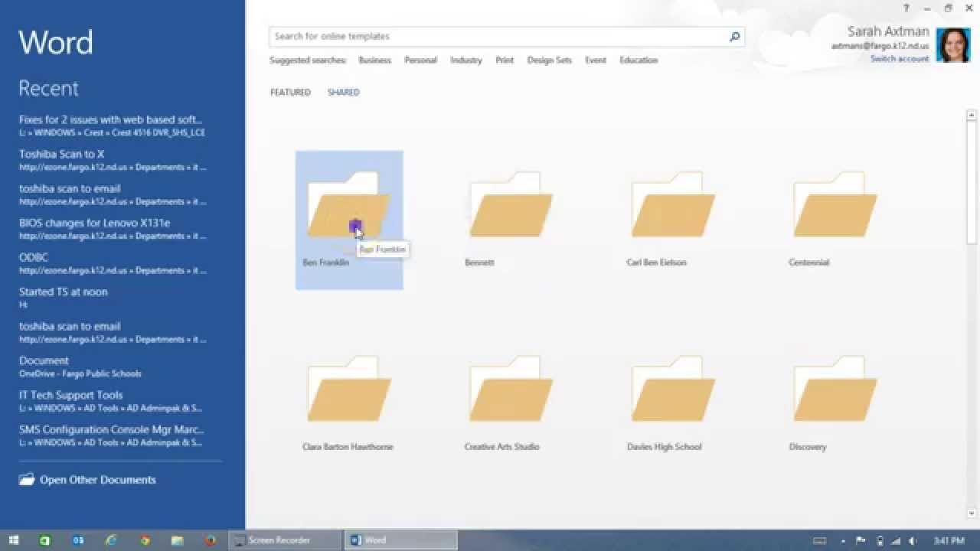Viewport: 980px width, 551px height.
Task: Open File Explorer from taskbar
Action: (x=177, y=540)
